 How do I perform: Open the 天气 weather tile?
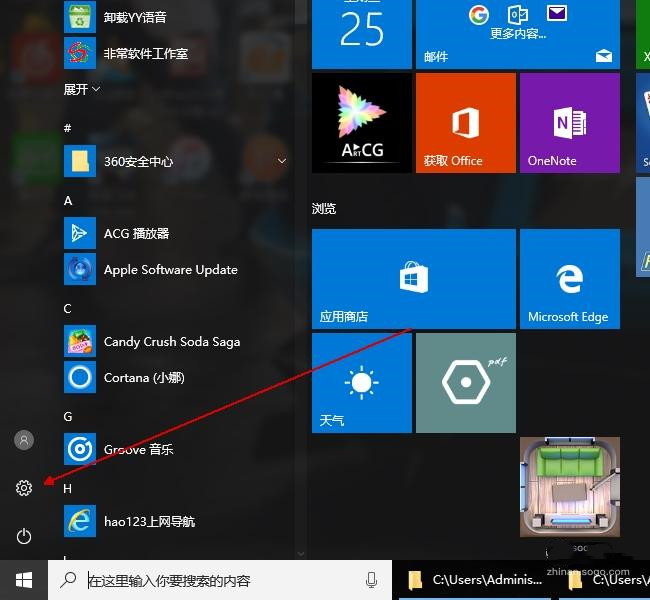click(x=361, y=383)
